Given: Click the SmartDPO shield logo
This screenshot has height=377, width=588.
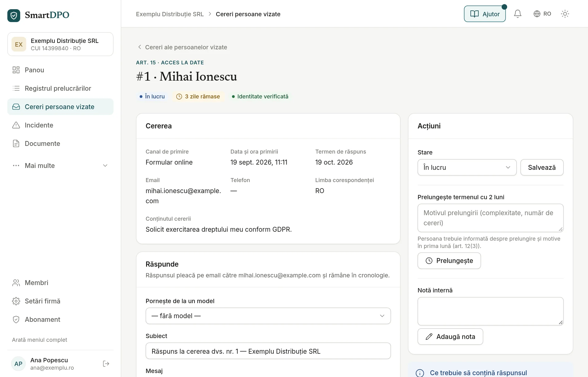Looking at the screenshot, I should (14, 15).
